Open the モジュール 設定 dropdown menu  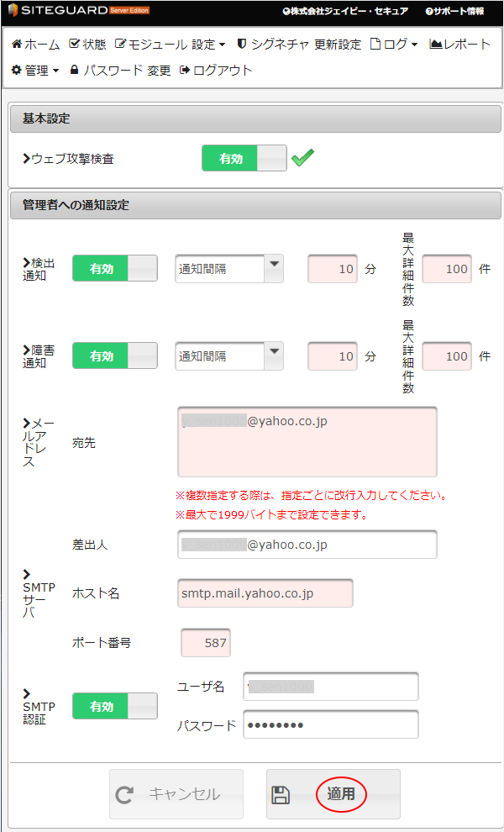(171, 44)
